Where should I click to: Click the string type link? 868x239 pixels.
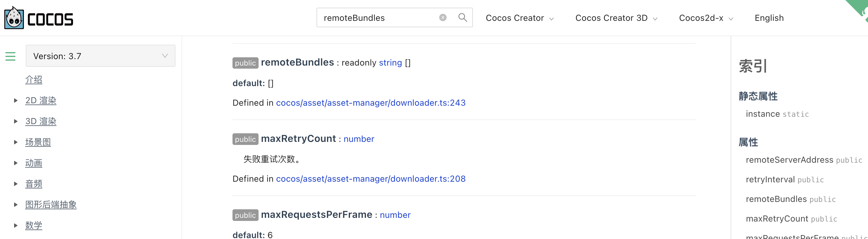click(390, 63)
